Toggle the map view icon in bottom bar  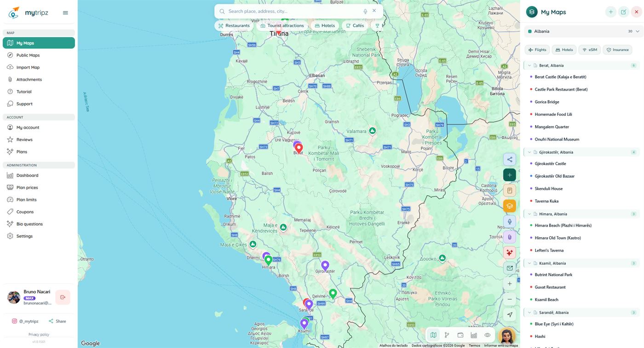pyautogui.click(x=433, y=335)
